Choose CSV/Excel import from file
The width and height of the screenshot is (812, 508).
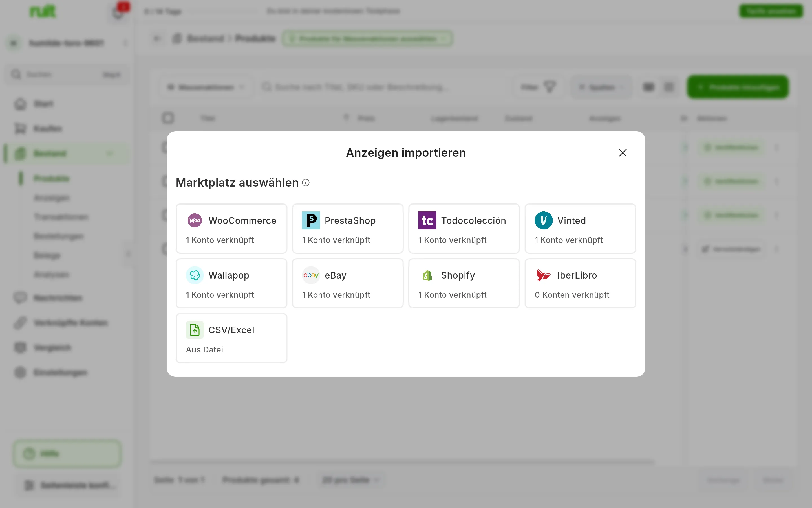(x=231, y=338)
